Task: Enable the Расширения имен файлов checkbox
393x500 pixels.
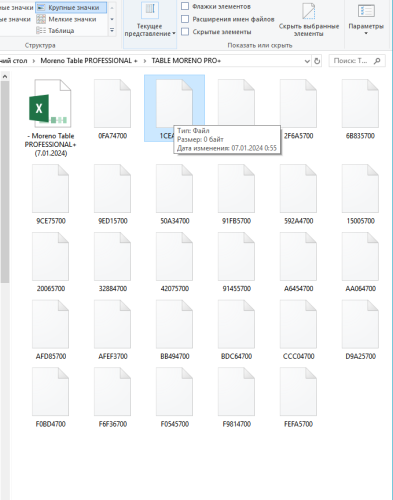Action: [x=185, y=19]
